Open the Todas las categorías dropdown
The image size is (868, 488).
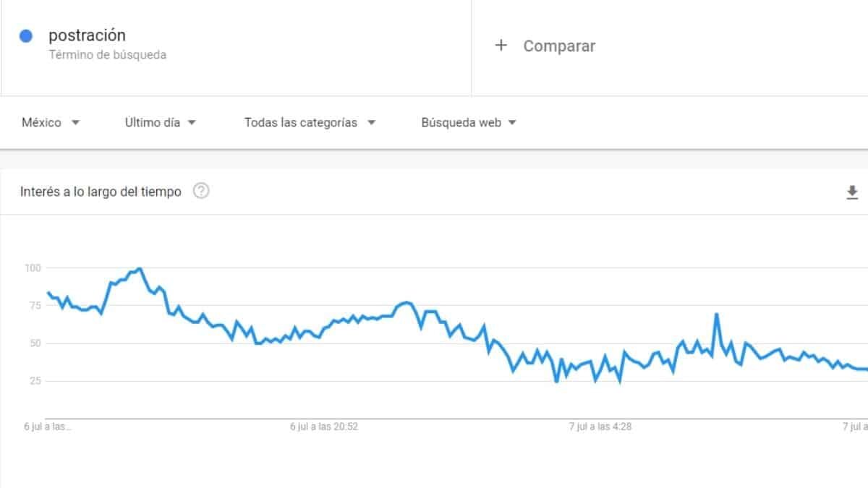coord(310,122)
